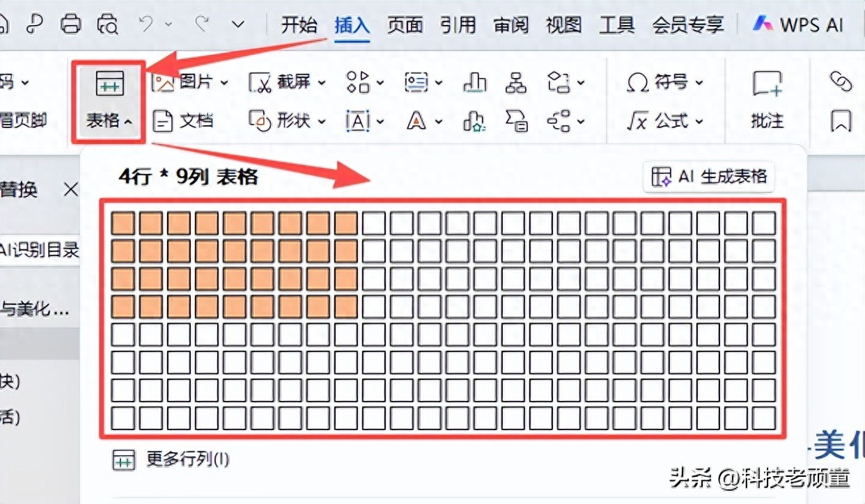Expand the 符号 dropdown arrow
Screen dimensions: 865x504
tap(699, 84)
